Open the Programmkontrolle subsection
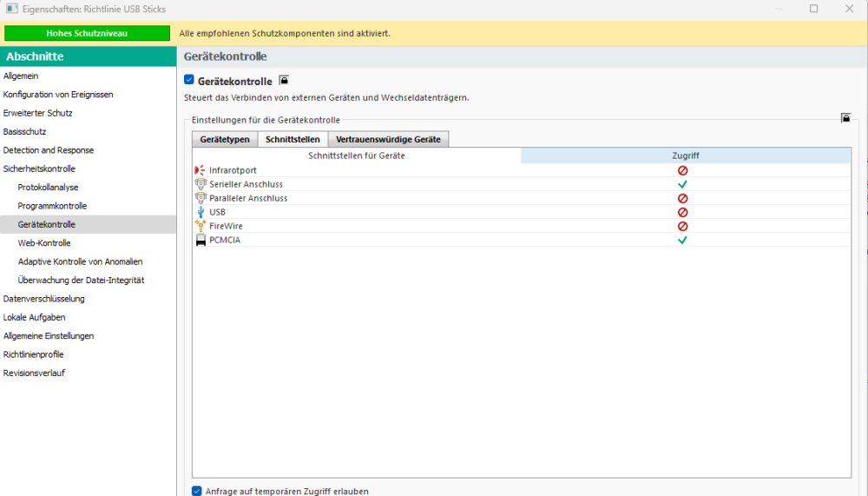Image resolution: width=868 pixels, height=496 pixels. pos(52,206)
